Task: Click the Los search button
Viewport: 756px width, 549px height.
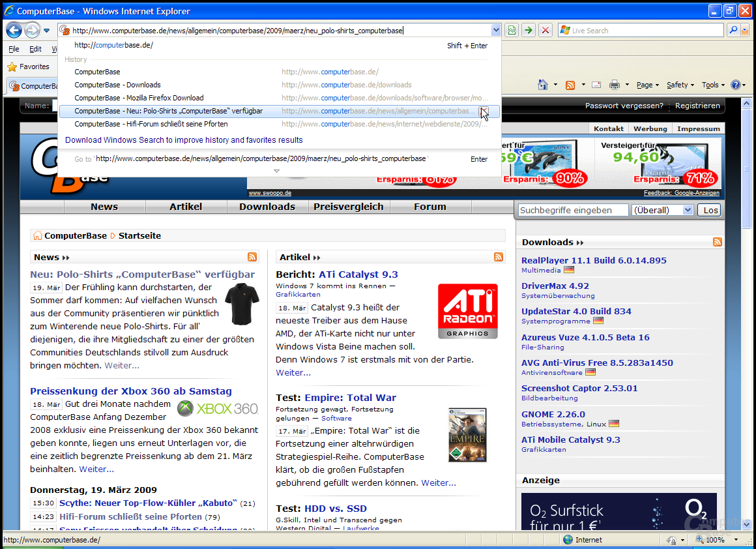Action: pos(710,211)
